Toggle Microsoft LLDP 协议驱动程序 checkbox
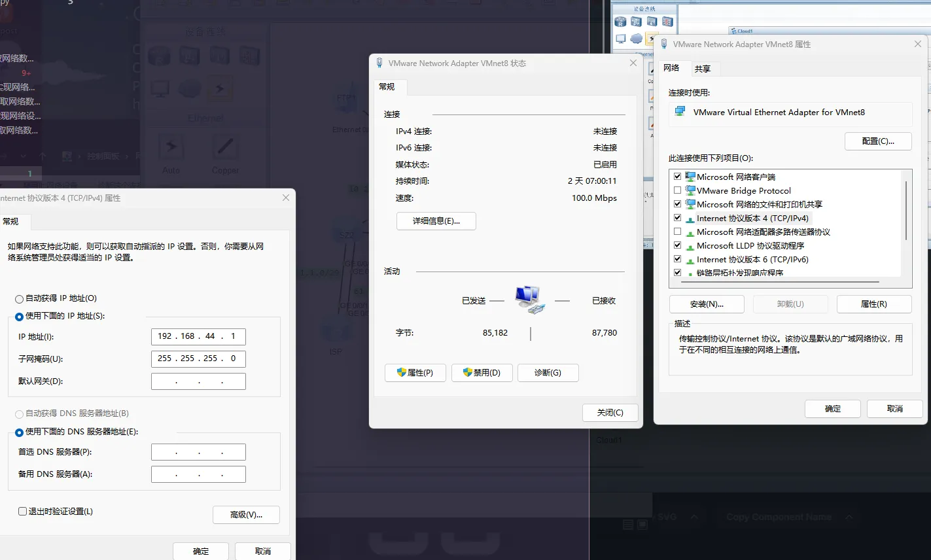The image size is (931, 560). point(677,245)
